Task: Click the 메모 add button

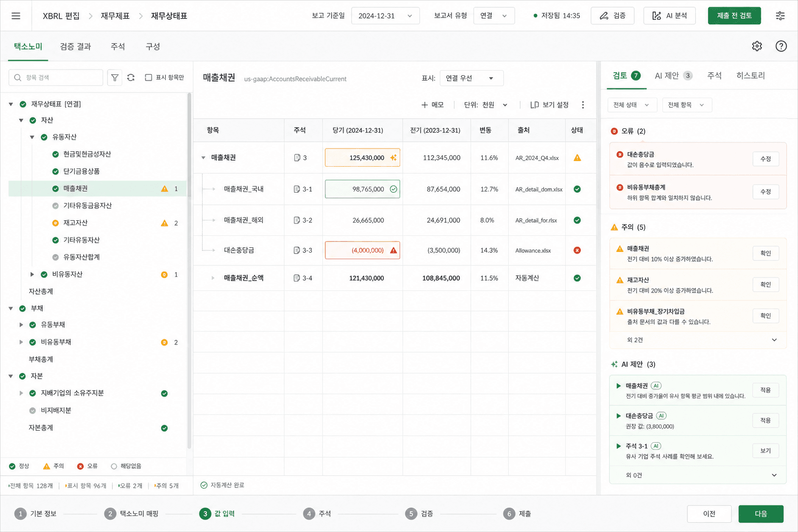Action: 432,105
